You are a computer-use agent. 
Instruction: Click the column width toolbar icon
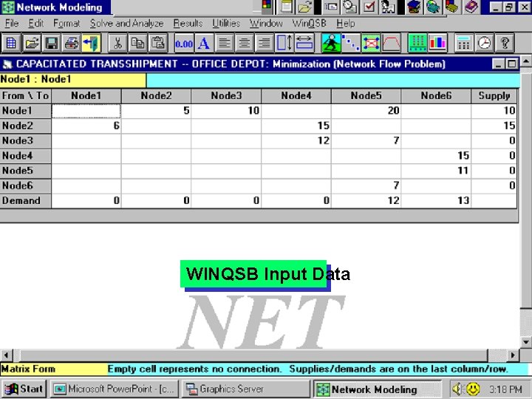(304, 43)
